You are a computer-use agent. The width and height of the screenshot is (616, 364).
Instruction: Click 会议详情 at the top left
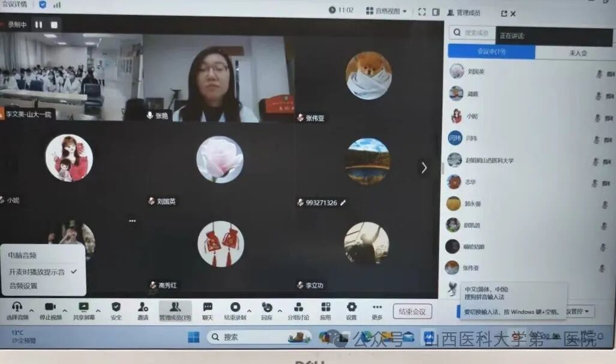click(15, 4)
